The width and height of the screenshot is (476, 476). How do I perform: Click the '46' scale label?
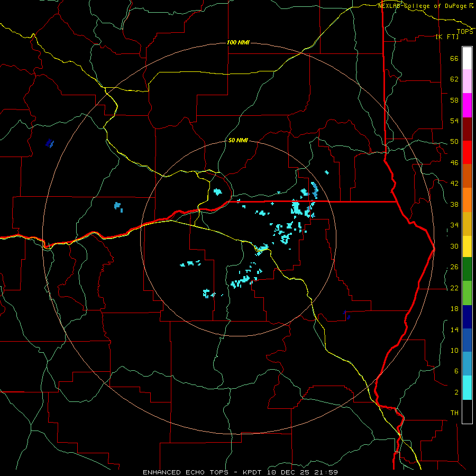[454, 163]
